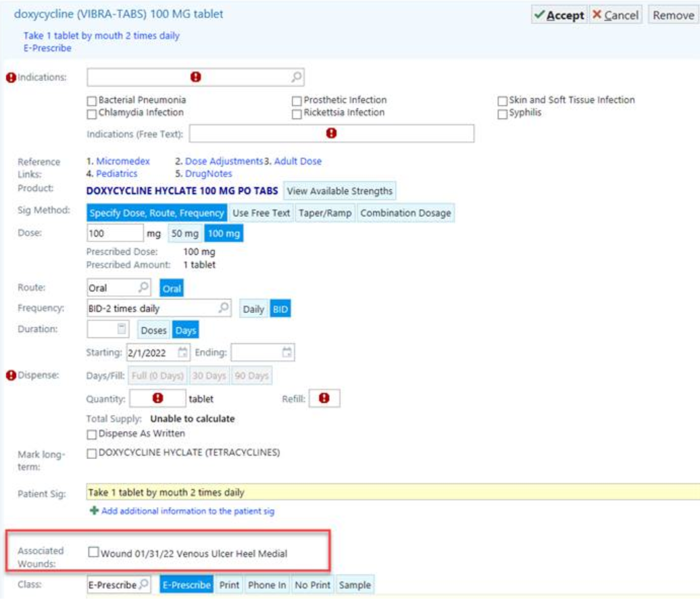Open the Adult Dose reference
Viewport: 700px width, 603px height.
tap(298, 161)
